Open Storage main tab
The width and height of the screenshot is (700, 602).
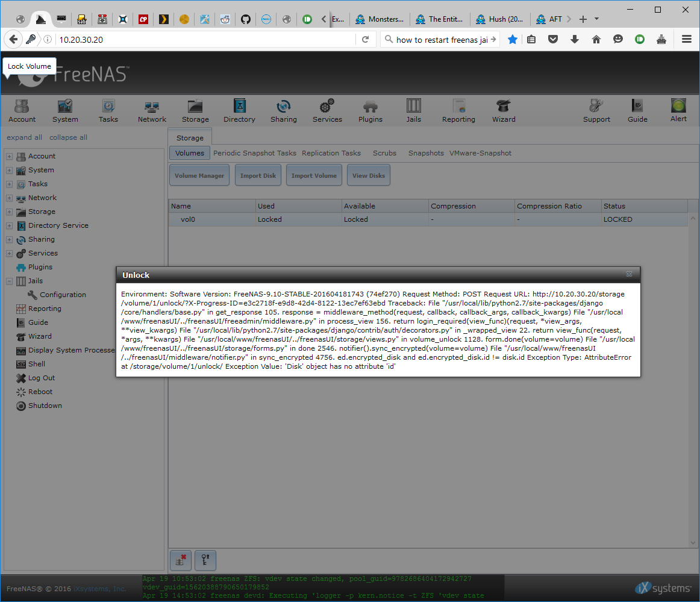tap(190, 137)
